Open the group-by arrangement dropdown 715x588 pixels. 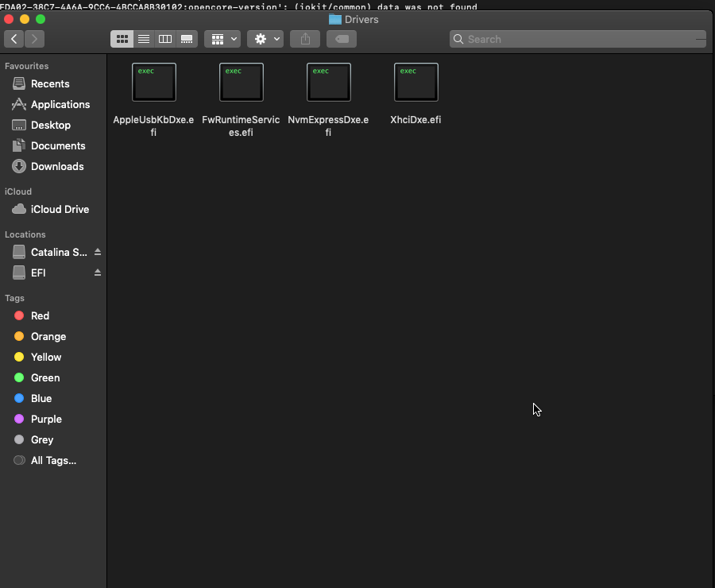click(222, 39)
